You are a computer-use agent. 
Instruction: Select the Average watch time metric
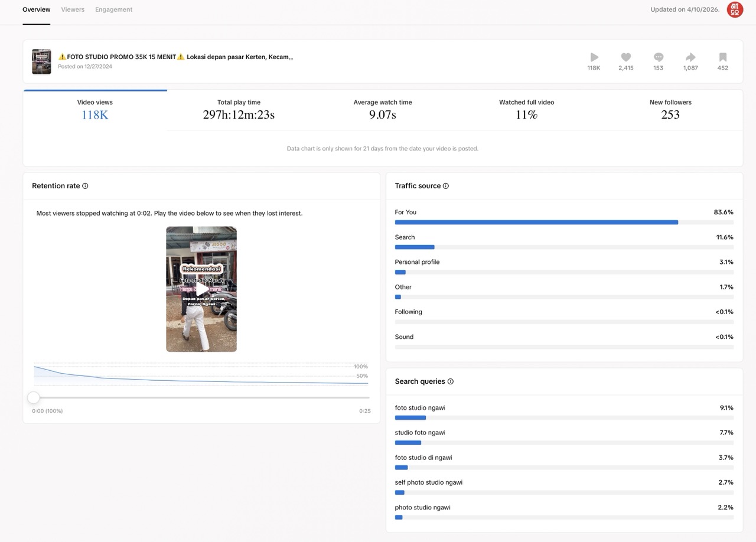pos(383,110)
